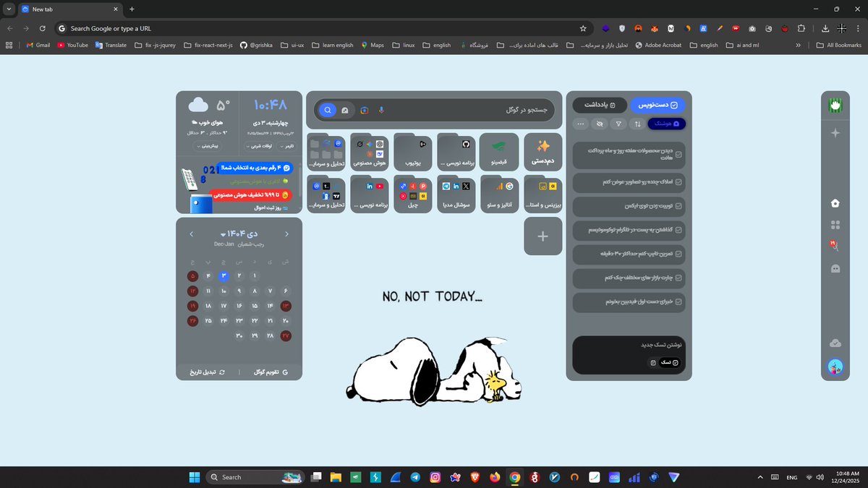The height and width of the screenshot is (488, 868).
Task: Open the learn english bookmarks folder
Action: click(332, 45)
